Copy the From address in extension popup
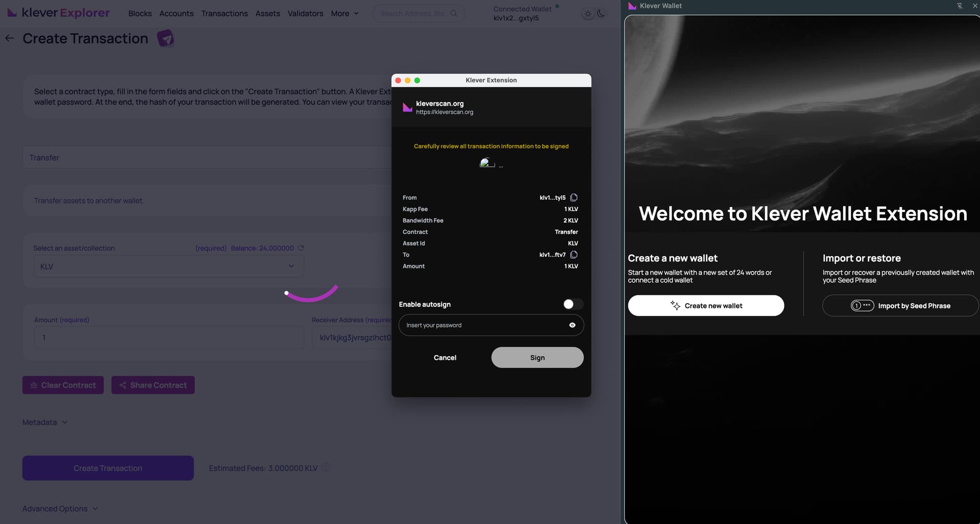 (574, 197)
